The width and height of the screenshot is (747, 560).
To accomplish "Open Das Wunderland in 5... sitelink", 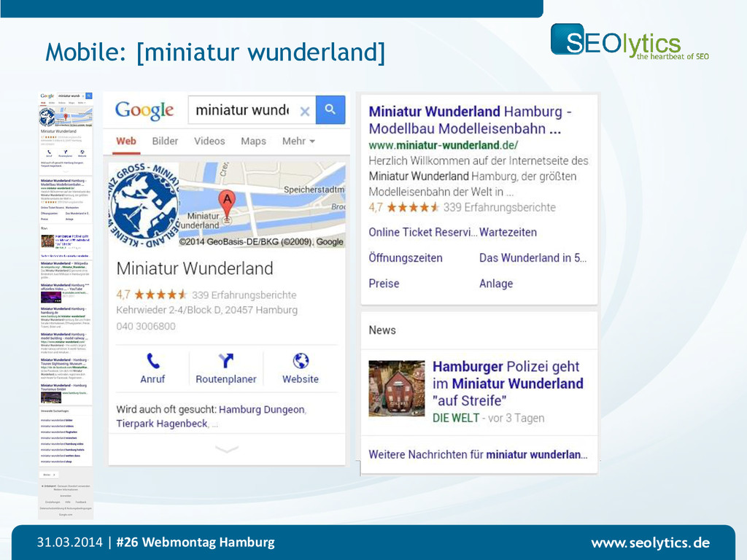I will 533,257.
